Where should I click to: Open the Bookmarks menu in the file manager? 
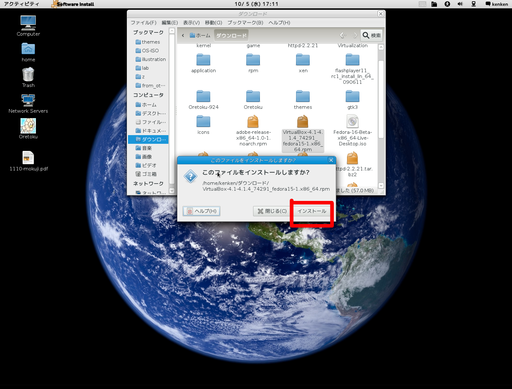coord(245,23)
